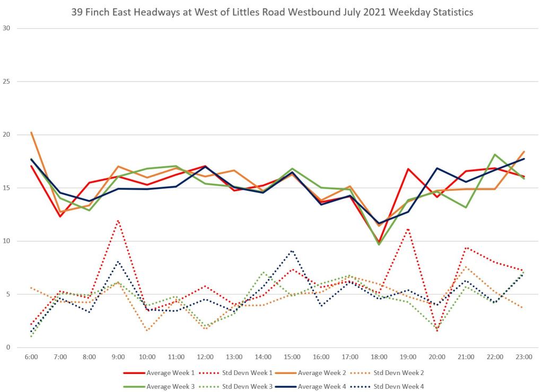Click the red dotted Std Devn peak at 9:00

[118, 220]
